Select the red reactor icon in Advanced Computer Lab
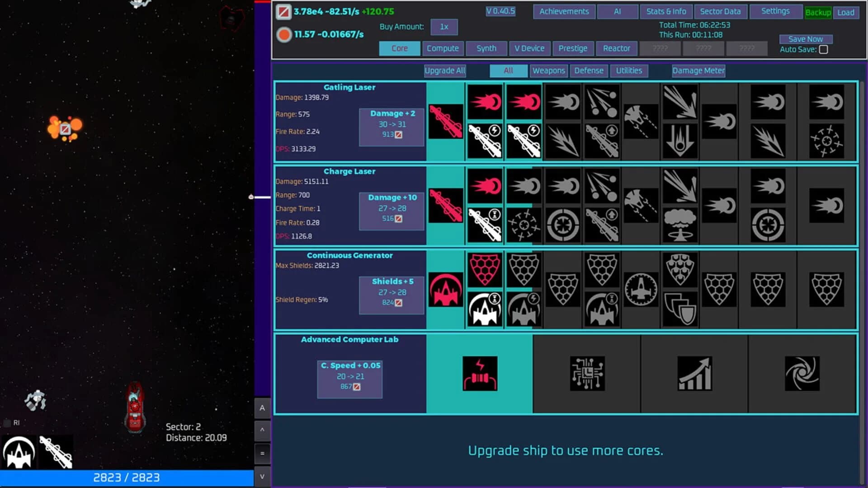This screenshot has height=488, width=868. pos(480,372)
